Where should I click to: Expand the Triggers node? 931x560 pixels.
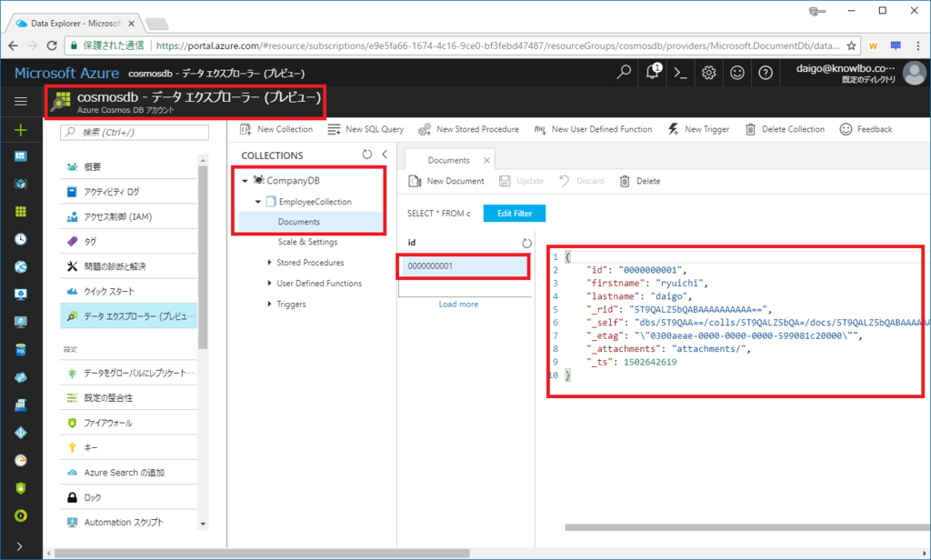click(x=269, y=304)
